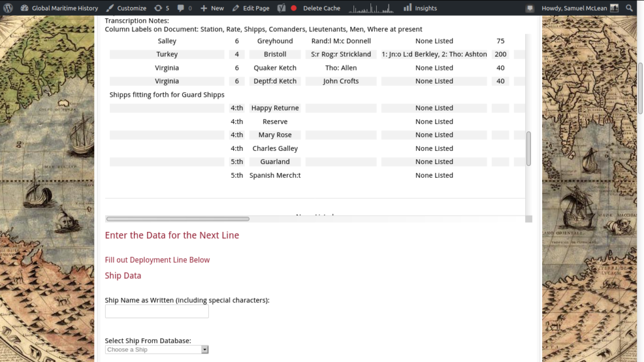Open the Yoast SEO icon menu

coord(281,8)
